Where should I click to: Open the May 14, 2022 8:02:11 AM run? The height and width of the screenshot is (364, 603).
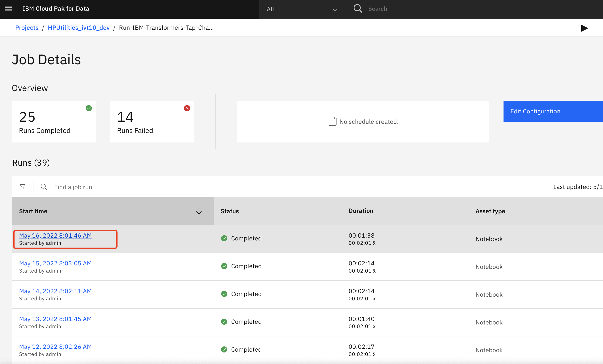55,291
